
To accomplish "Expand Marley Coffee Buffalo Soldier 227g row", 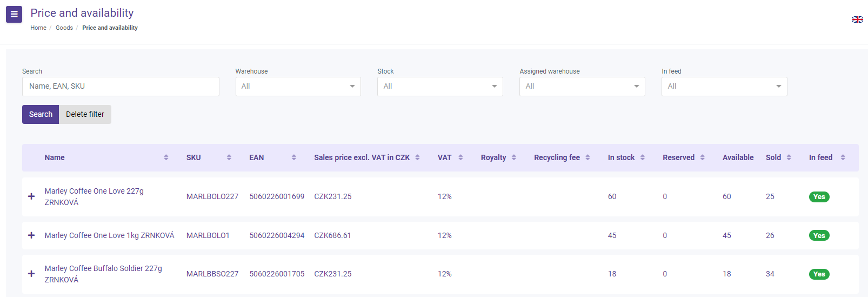I will (x=31, y=274).
